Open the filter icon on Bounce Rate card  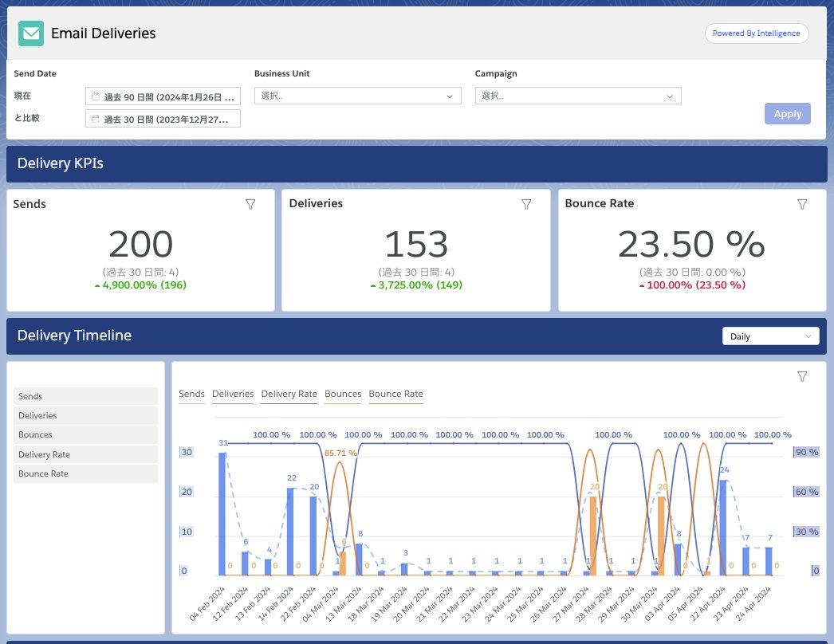pos(802,204)
